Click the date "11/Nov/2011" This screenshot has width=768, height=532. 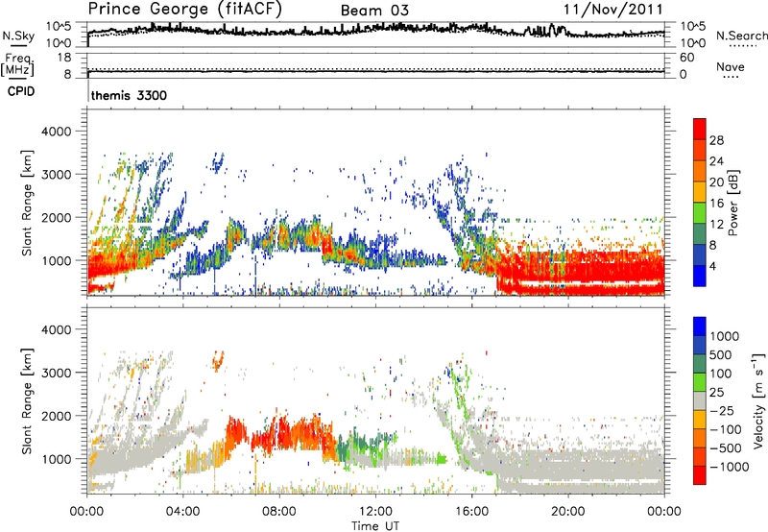[x=612, y=10]
